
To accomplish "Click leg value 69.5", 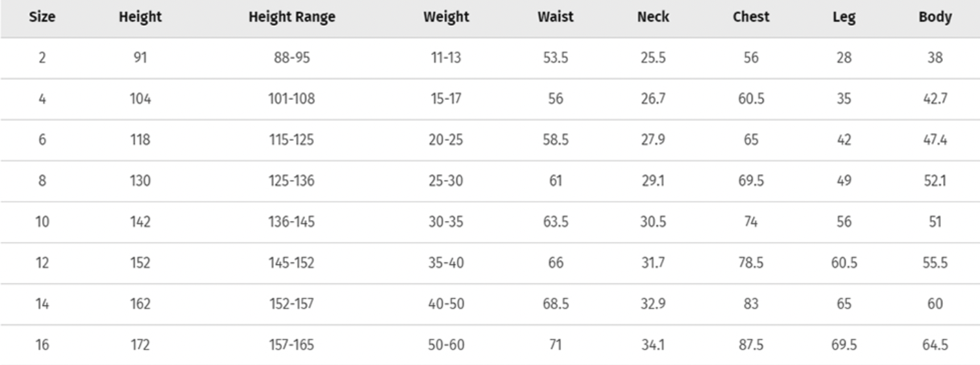I will [844, 345].
